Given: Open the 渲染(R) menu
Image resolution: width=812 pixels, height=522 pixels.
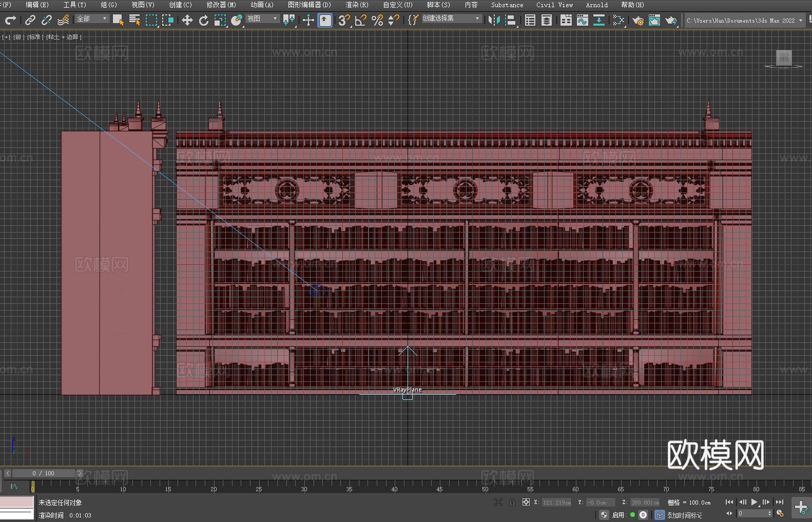Looking at the screenshot, I should [x=357, y=5].
